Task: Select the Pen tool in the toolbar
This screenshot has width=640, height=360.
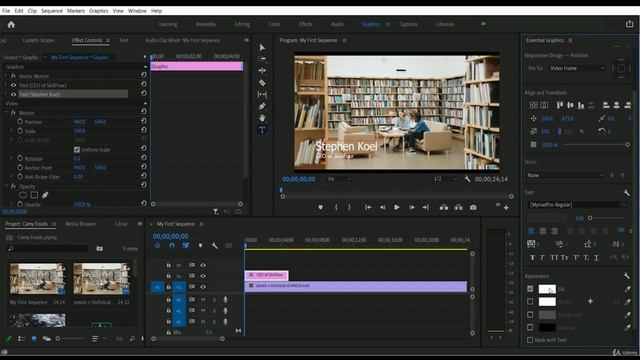Action: 262,106
